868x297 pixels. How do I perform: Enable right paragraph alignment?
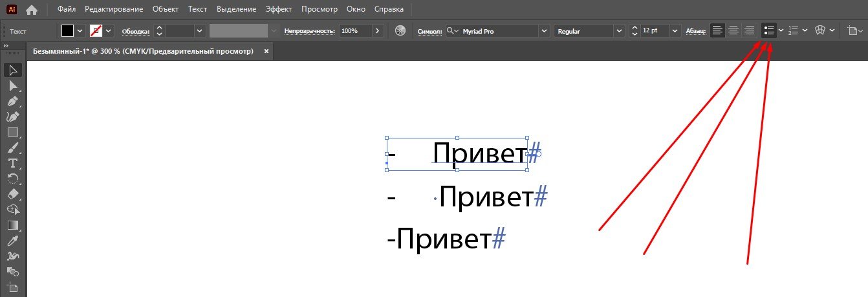coord(749,30)
